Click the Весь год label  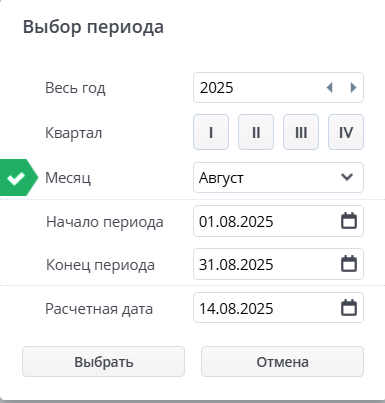(x=75, y=88)
